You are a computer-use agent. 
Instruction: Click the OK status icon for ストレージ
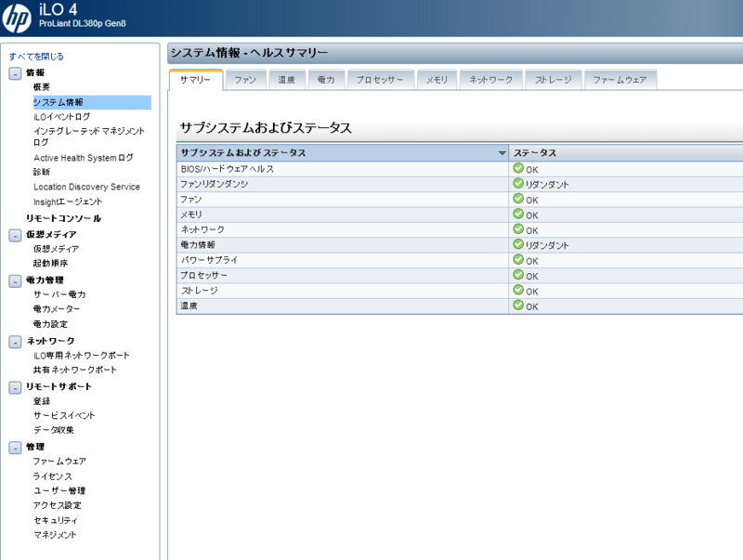518,291
